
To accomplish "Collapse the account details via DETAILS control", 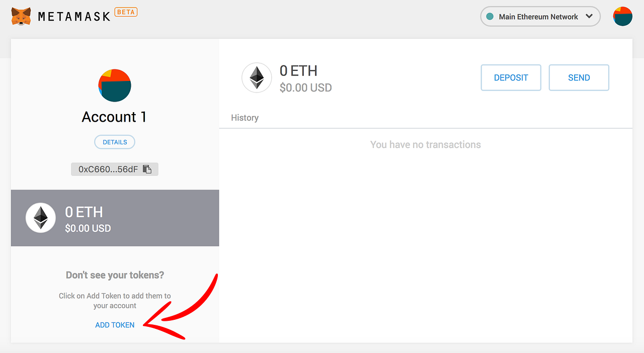I will click(114, 142).
